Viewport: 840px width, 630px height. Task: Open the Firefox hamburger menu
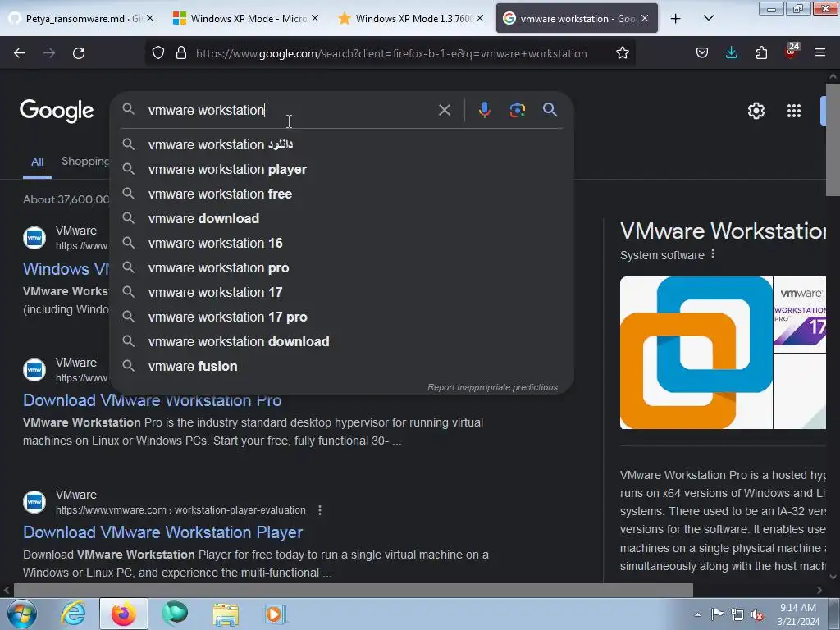[x=820, y=53]
